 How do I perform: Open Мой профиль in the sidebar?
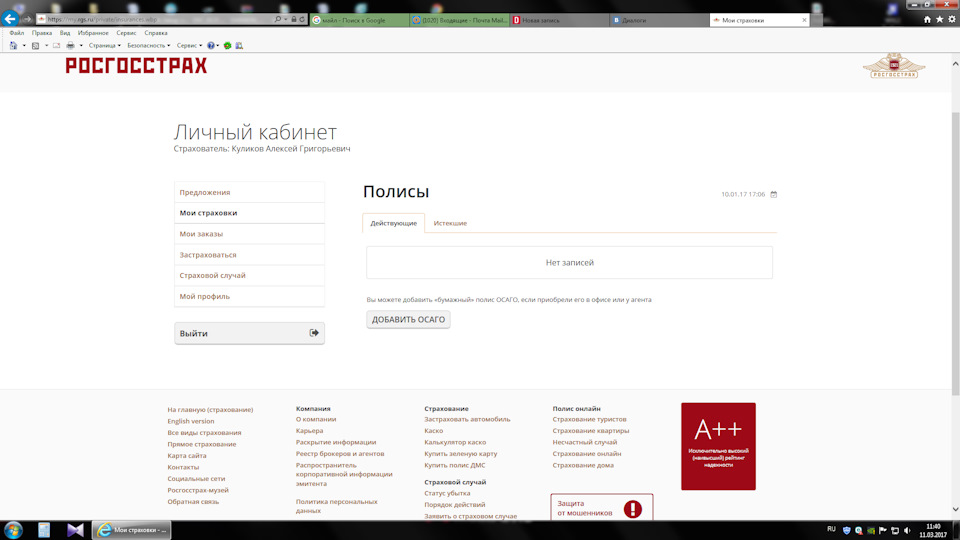(249, 296)
